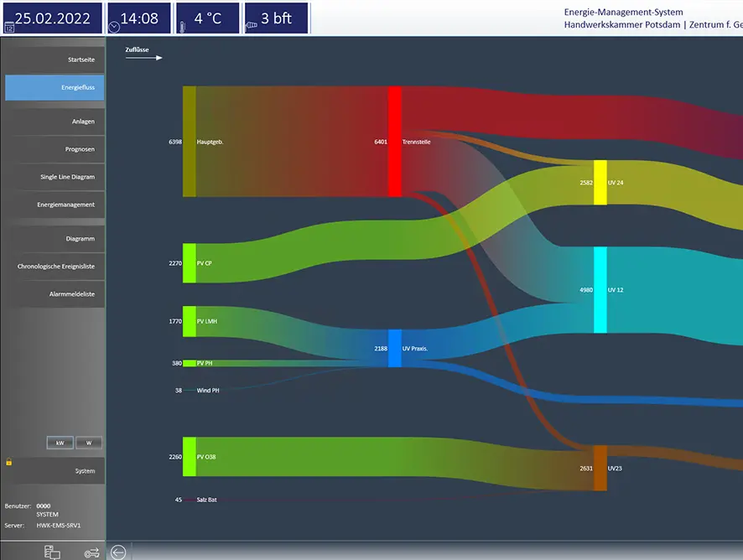Click the UV Praxis value 2188

point(381,349)
